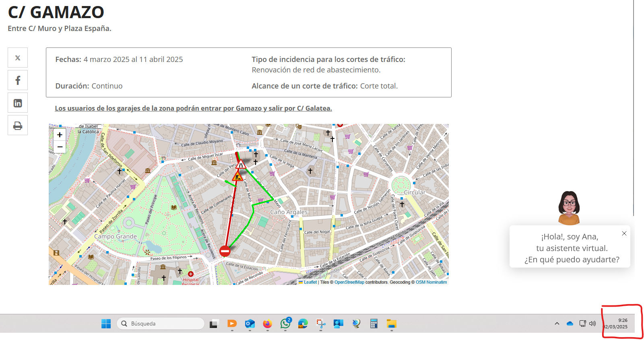
Task: Show hidden system tray icons
Action: tap(557, 324)
